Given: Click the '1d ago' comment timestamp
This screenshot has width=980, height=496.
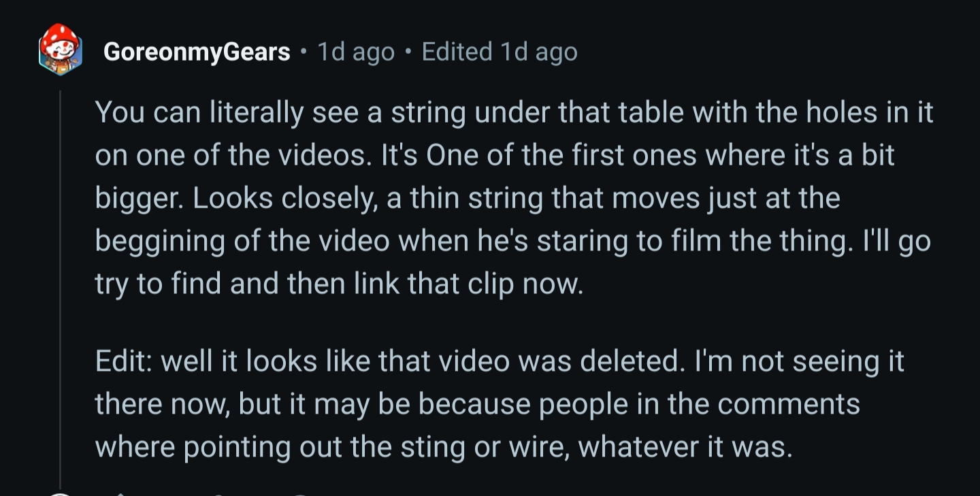Looking at the screenshot, I should (x=356, y=52).
